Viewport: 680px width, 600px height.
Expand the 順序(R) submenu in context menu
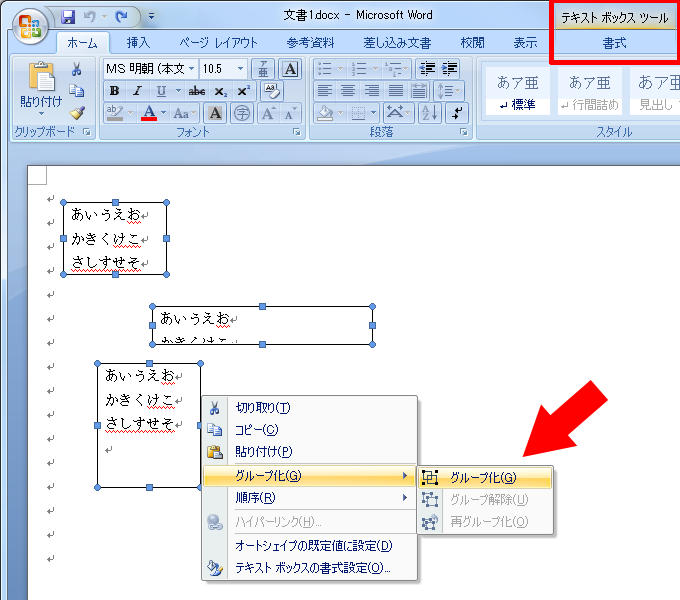309,498
